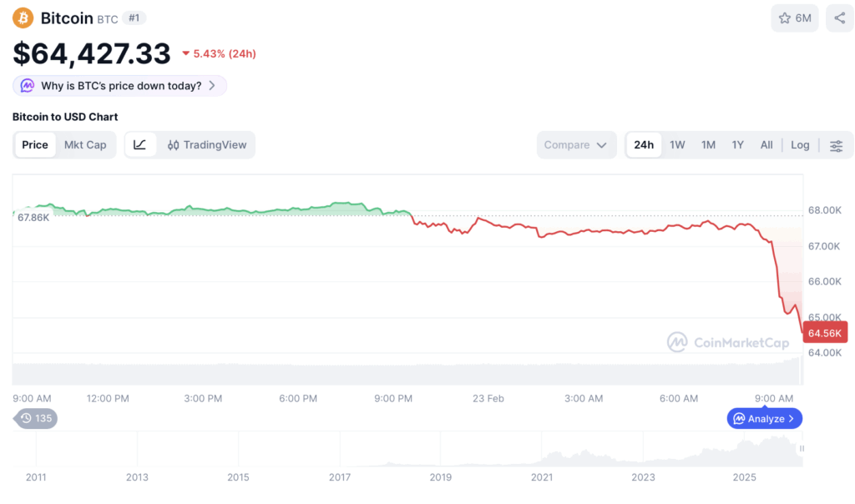Open 'Why is BTC's price down today?'
The height and width of the screenshot is (504, 855).
click(x=119, y=86)
